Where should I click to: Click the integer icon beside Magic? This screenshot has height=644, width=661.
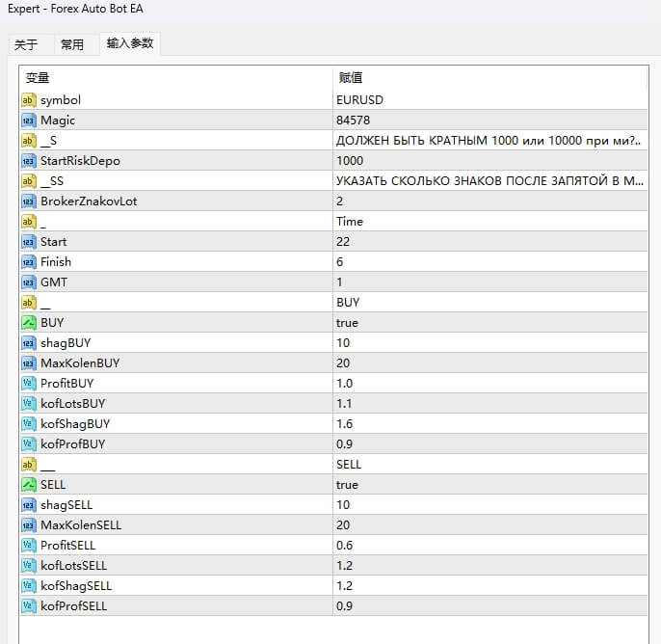pyautogui.click(x=28, y=121)
